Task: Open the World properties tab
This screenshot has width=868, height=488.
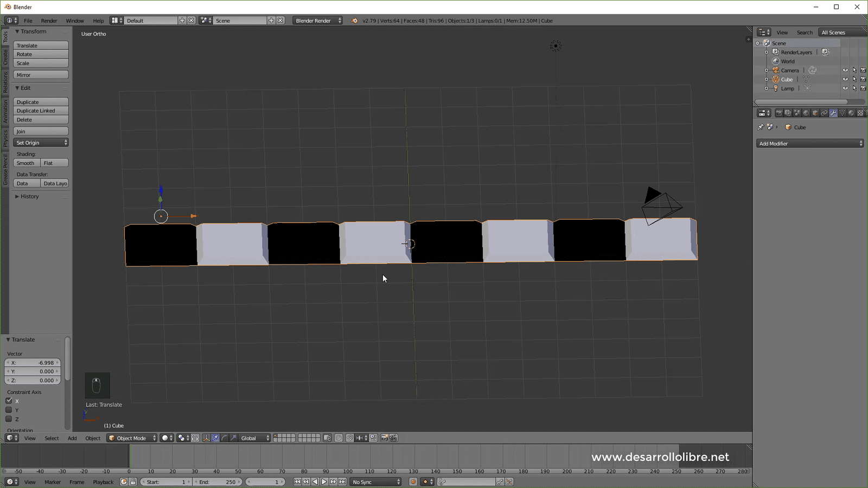Action: point(806,113)
